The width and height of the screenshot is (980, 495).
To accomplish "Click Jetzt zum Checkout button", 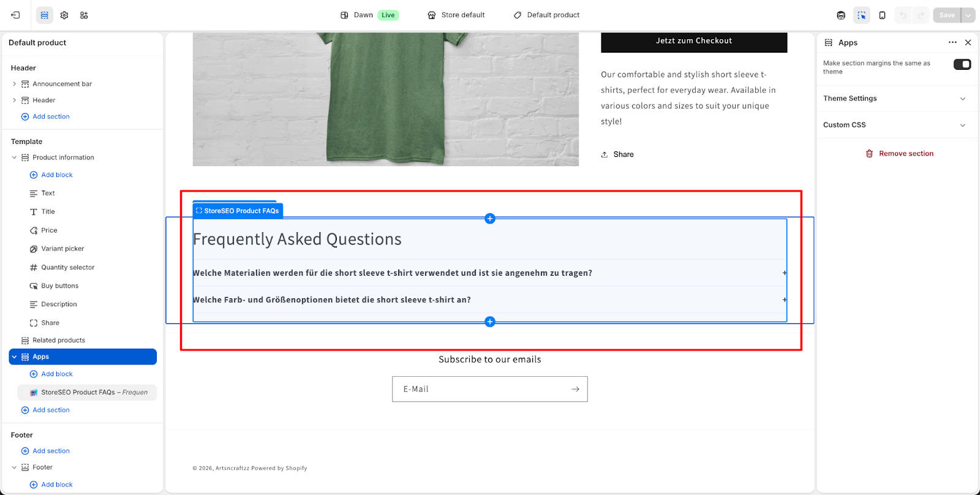I will point(694,41).
